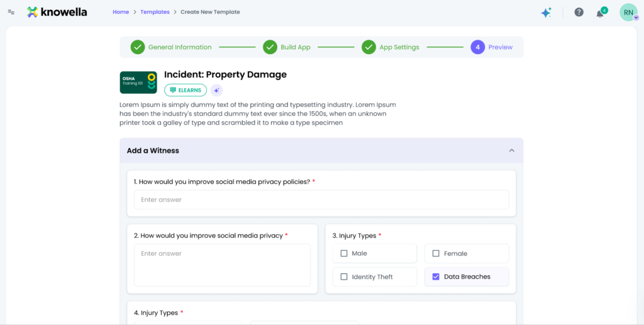Click the OSHA Training 101 thumbnail
The image size is (644, 325).
pyautogui.click(x=138, y=82)
